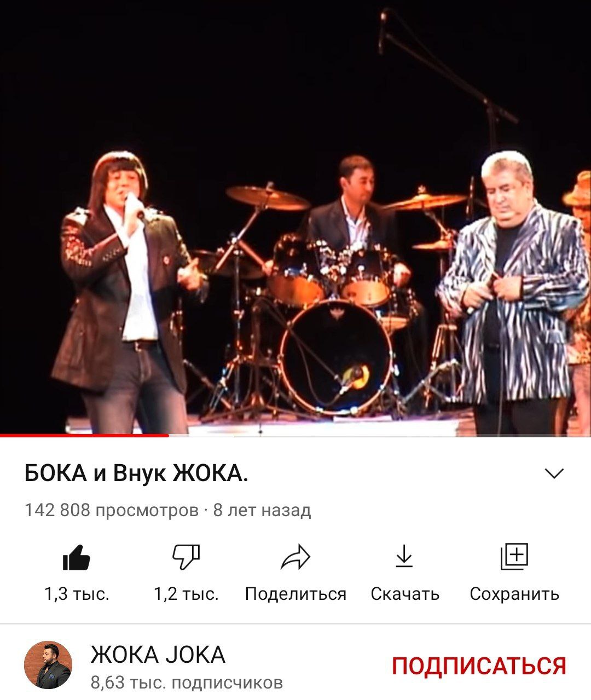Tap the video player frame
This screenshot has height=700, width=591.
296,218
